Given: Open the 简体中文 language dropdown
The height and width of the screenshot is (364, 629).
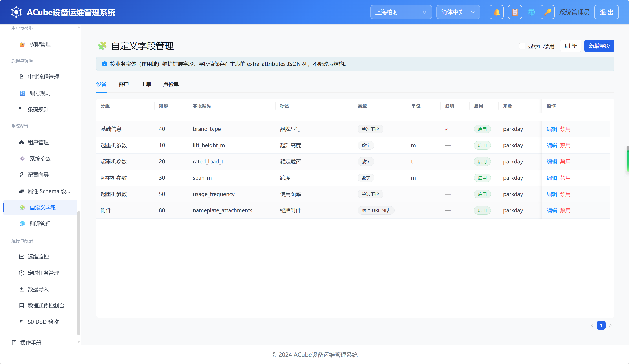Looking at the screenshot, I should click(458, 12).
